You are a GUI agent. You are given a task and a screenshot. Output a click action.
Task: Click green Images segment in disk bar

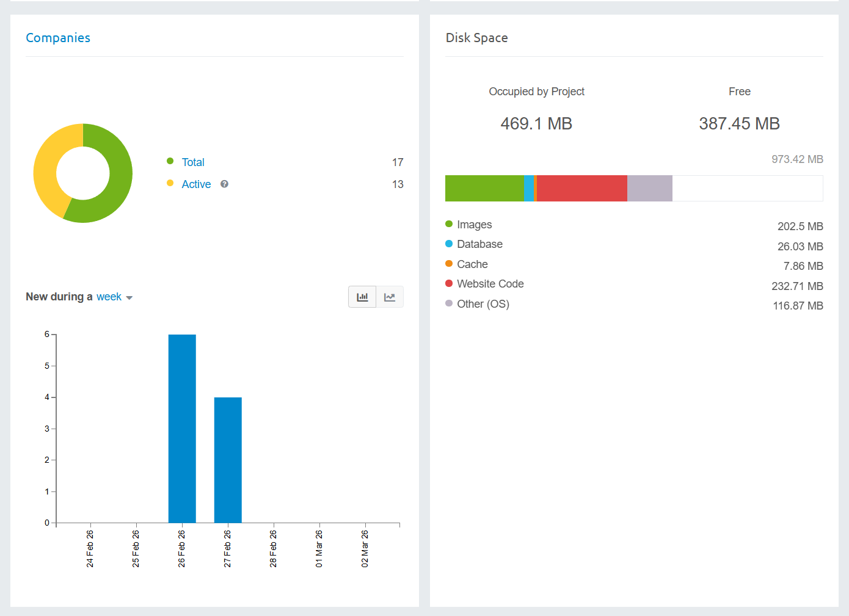[484, 189]
